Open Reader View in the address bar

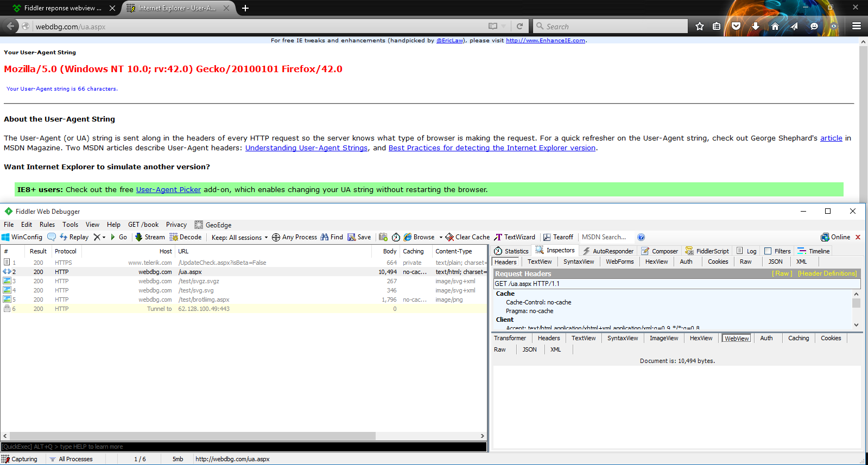point(493,26)
